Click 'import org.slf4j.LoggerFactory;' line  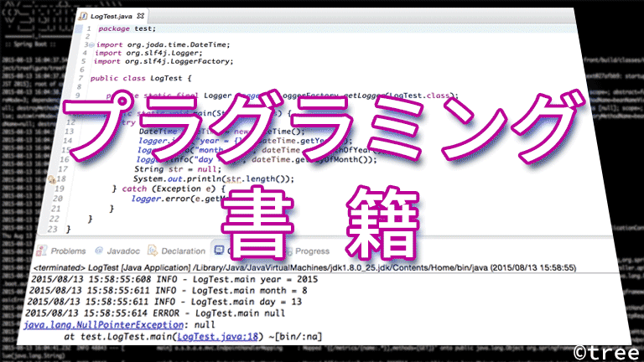coord(164,61)
